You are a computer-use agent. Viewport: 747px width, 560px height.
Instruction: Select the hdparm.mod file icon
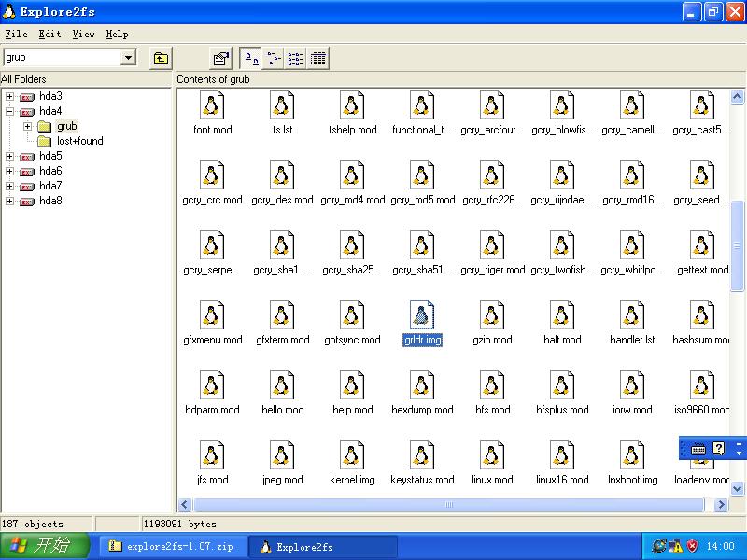coord(212,385)
